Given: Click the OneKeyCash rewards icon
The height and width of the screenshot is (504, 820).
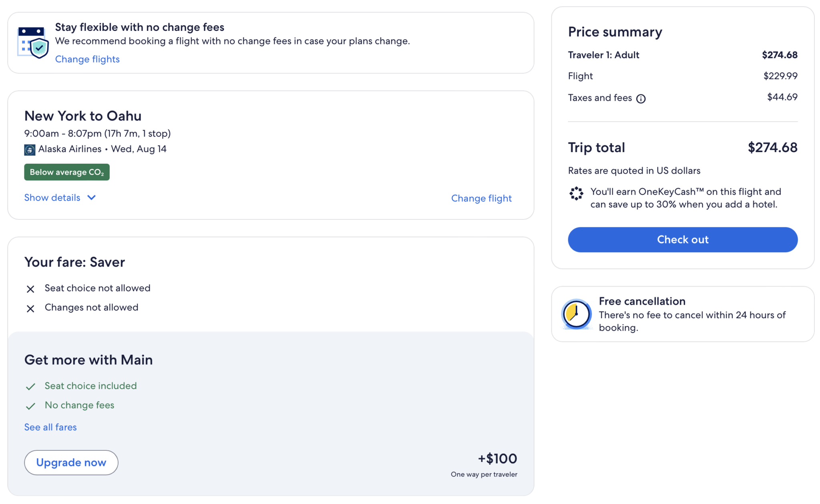Looking at the screenshot, I should tap(576, 193).
